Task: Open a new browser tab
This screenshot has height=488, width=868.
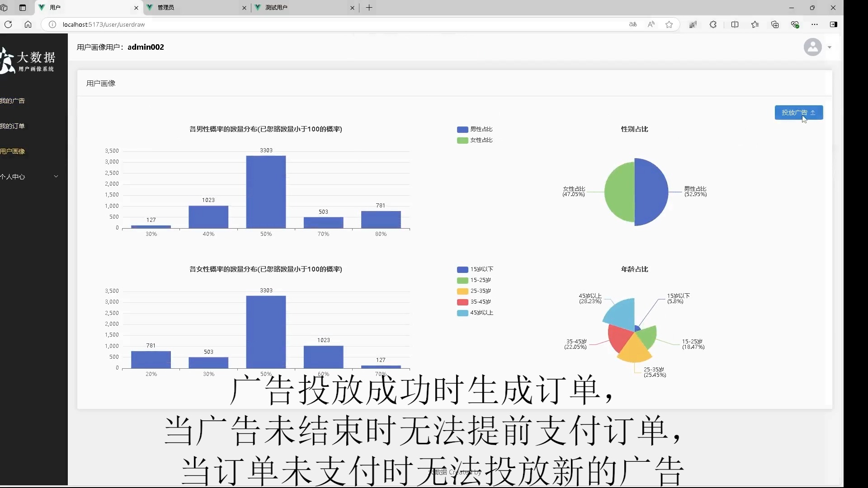Action: coord(369,8)
